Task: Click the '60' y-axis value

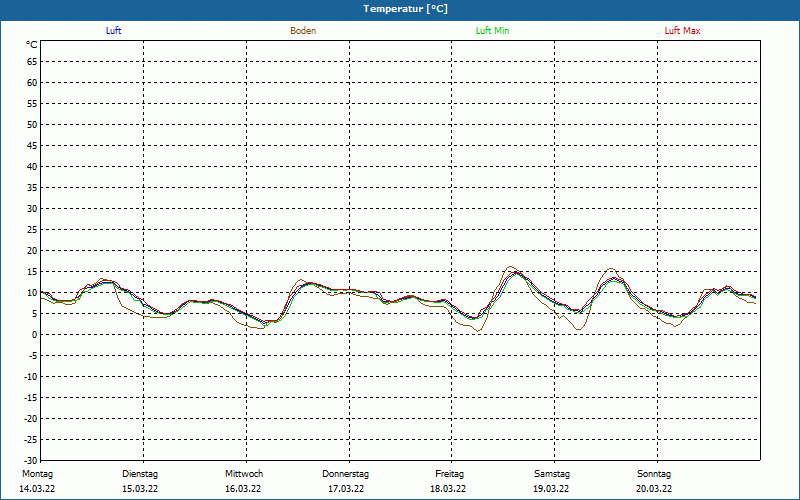Action: click(32, 83)
